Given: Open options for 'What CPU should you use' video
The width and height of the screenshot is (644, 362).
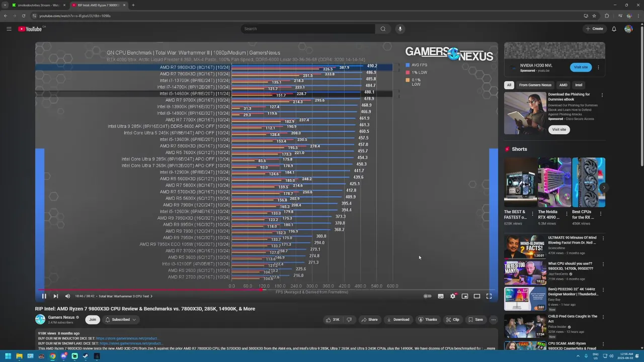Looking at the screenshot, I should click(603, 264).
